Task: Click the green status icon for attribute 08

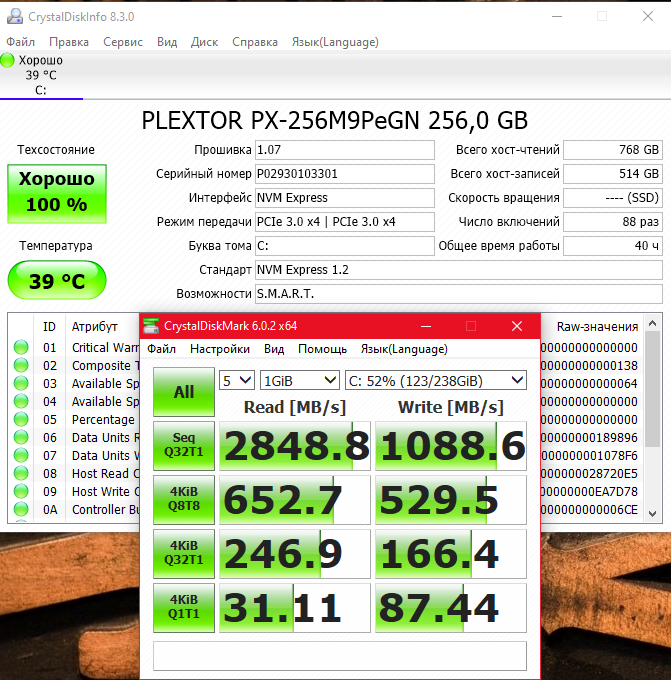Action: click(x=21, y=473)
